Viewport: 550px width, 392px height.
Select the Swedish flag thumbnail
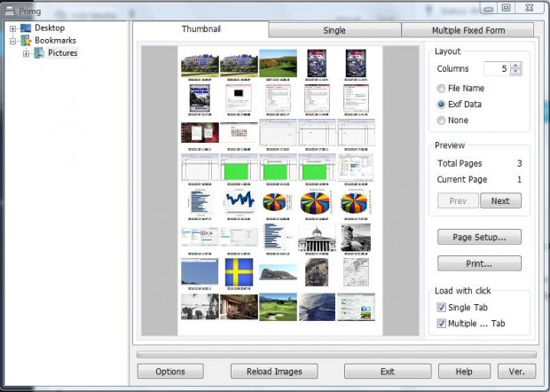[240, 270]
